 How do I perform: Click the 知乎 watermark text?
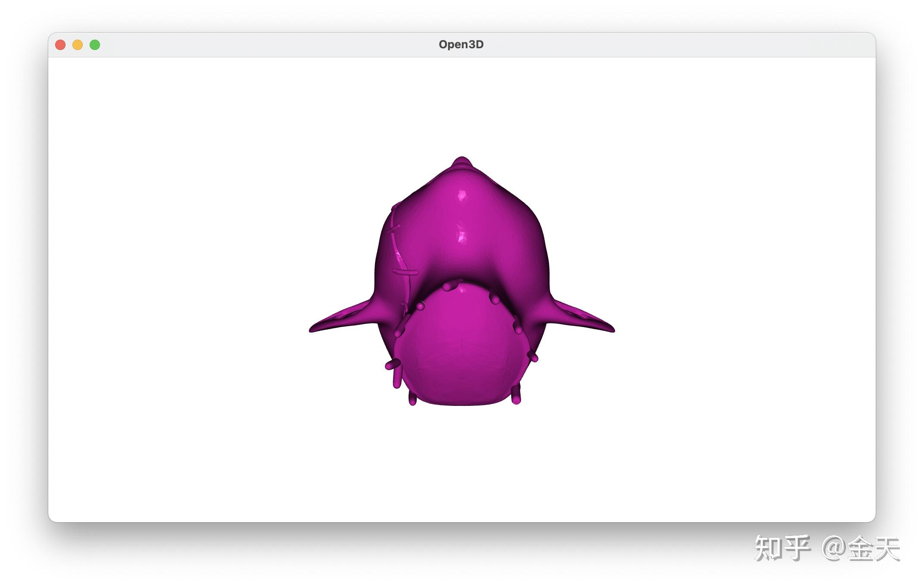[x=782, y=549]
